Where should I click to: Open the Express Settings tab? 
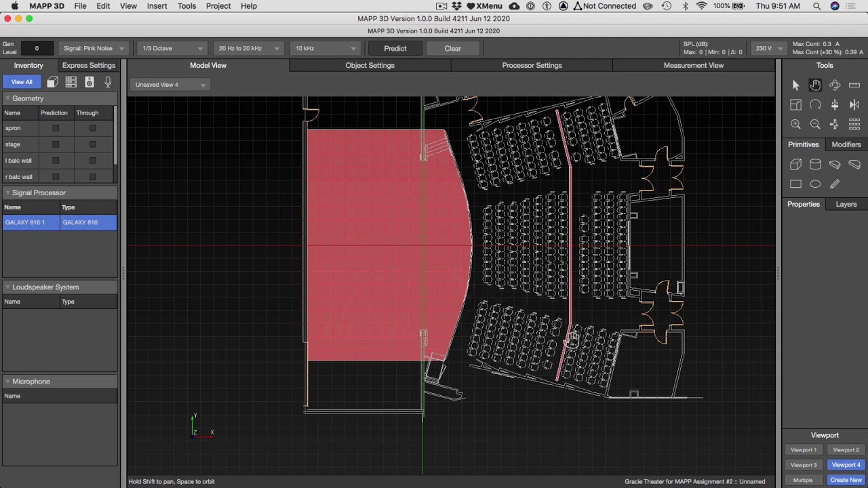click(x=89, y=65)
